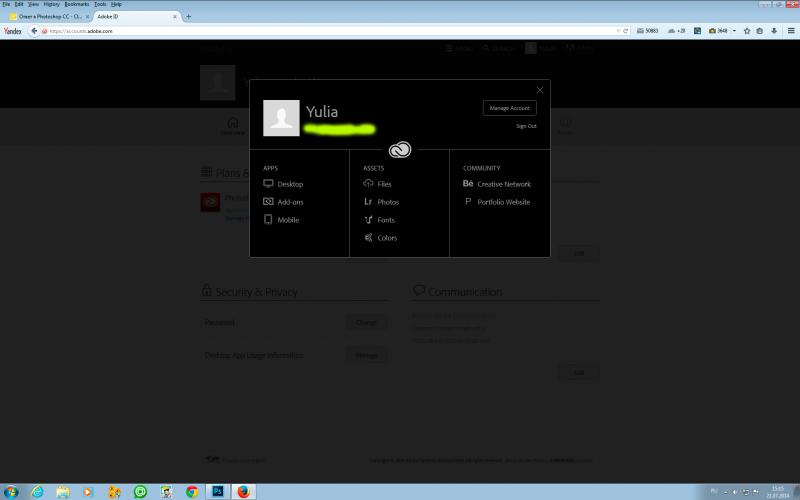Open the Lightroom Photos icon
This screenshot has height=500, width=800.
[368, 202]
